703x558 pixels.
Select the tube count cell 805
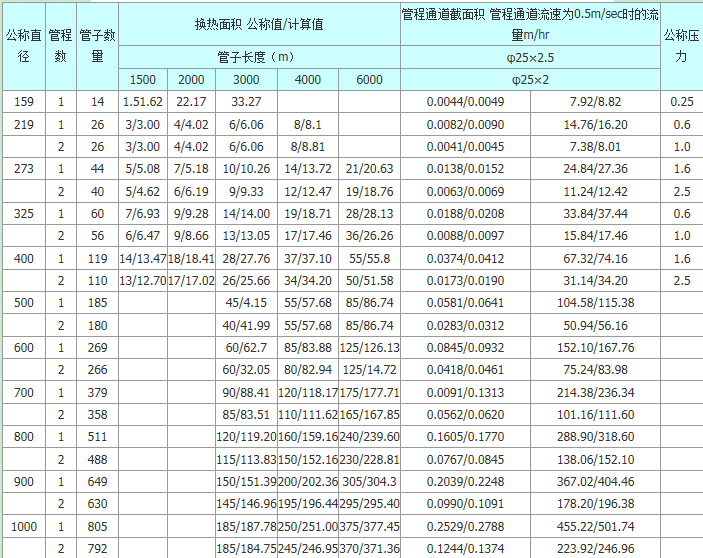[x=97, y=526]
